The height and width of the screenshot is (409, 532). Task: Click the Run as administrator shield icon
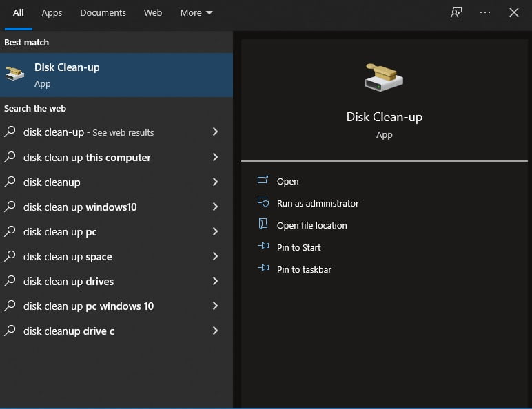click(x=263, y=203)
